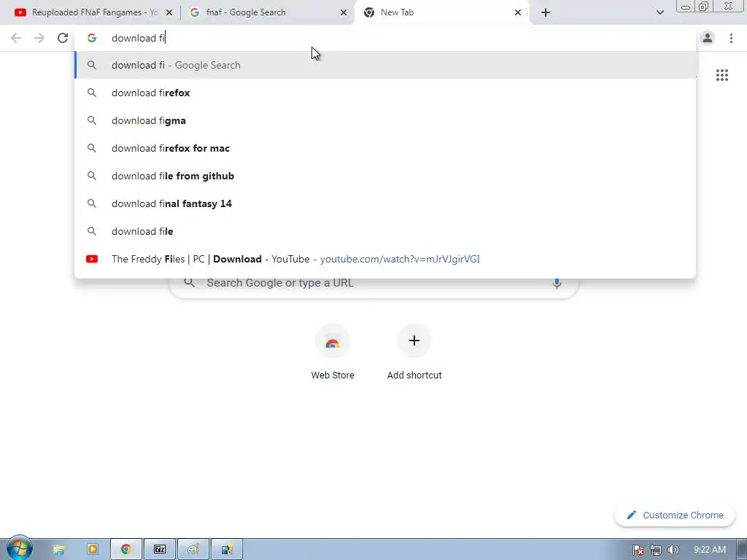Click the forward navigation arrow
747x560 pixels.
point(39,38)
